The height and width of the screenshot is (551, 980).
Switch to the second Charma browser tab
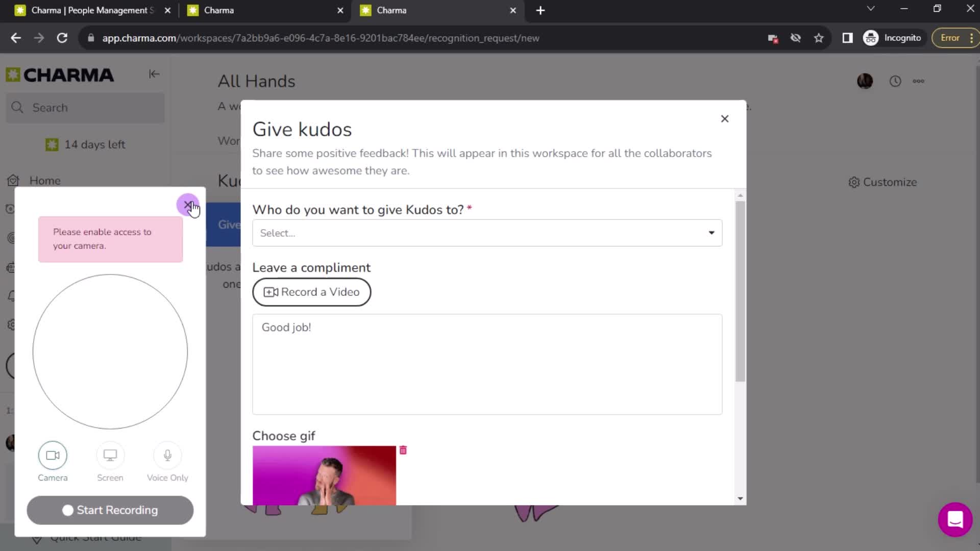pos(265,10)
